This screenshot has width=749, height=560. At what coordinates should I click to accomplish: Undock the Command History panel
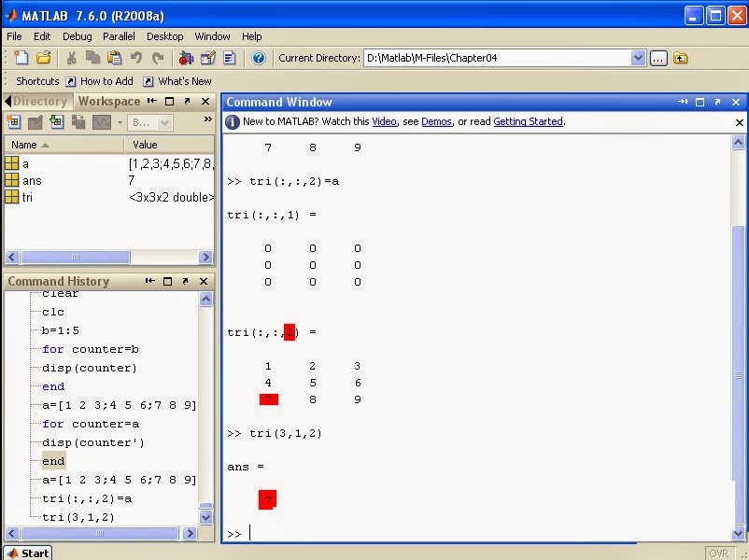tap(185, 281)
